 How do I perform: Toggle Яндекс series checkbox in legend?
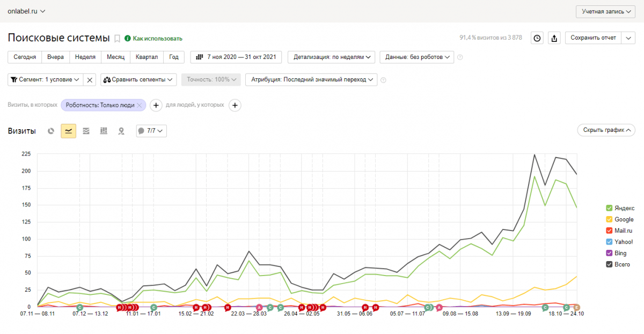pos(609,208)
